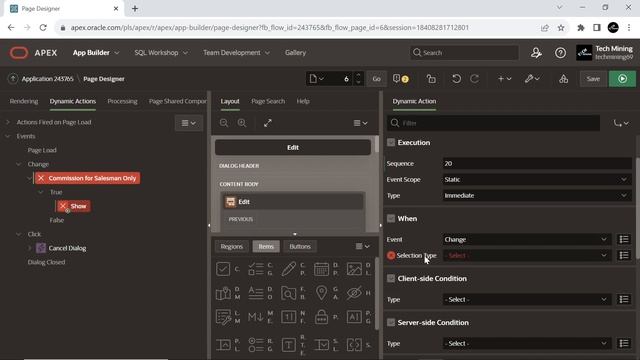Select the Password item lock icon
The width and height of the screenshot is (640, 360).
(x=321, y=317)
